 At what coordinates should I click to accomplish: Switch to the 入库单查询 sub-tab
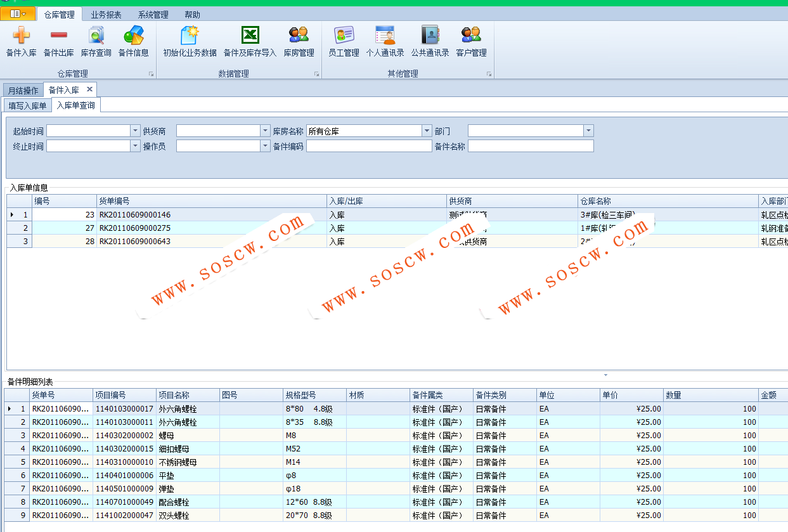(76, 105)
